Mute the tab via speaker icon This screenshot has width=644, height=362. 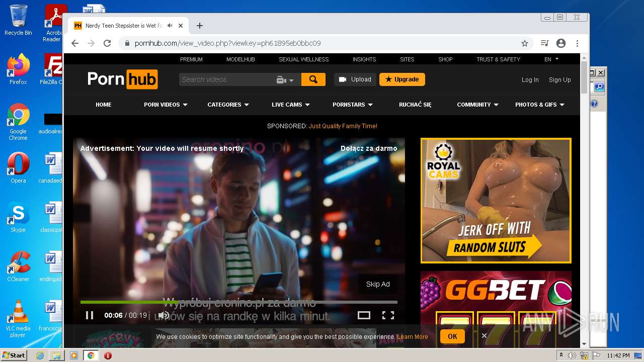point(170,26)
